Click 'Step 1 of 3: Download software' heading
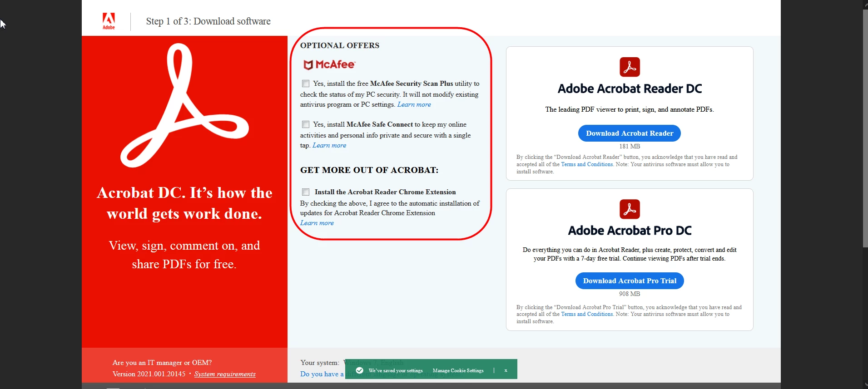 click(x=208, y=21)
